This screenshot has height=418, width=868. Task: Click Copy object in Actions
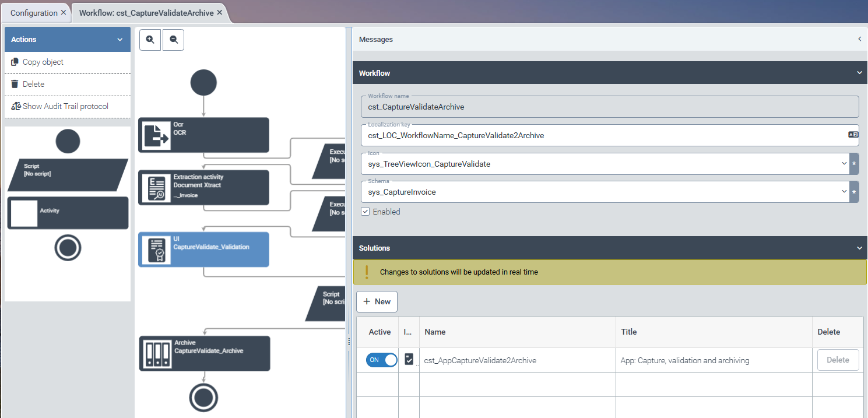coord(43,62)
